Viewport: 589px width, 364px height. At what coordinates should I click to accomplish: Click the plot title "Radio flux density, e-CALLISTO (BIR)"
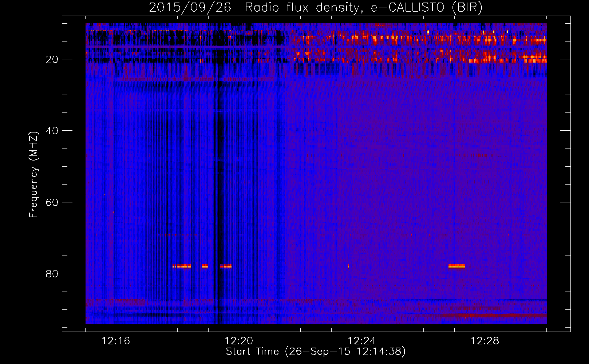(363, 8)
